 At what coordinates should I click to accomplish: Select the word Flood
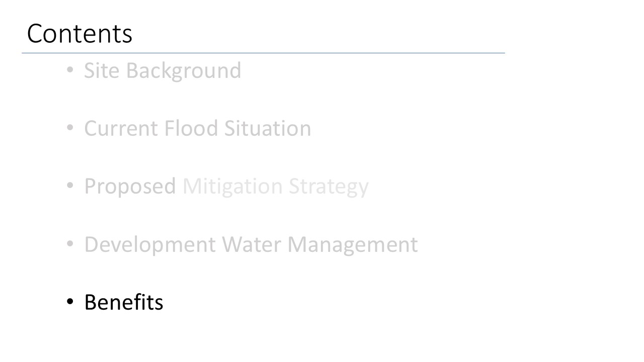[x=191, y=129]
